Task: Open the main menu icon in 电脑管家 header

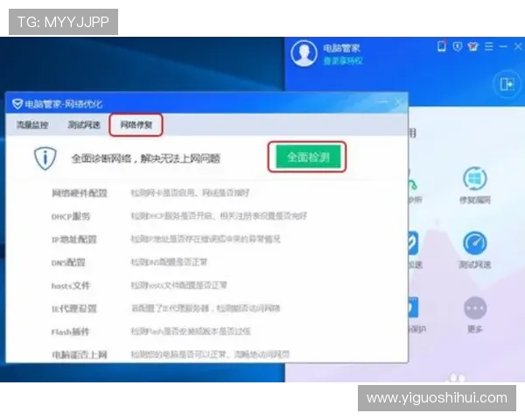Action: (x=489, y=46)
